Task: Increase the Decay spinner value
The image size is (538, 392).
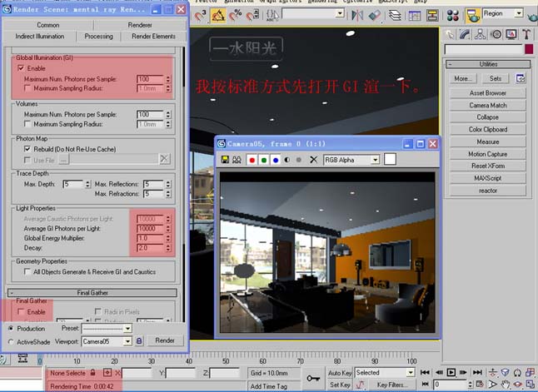Action: point(168,246)
